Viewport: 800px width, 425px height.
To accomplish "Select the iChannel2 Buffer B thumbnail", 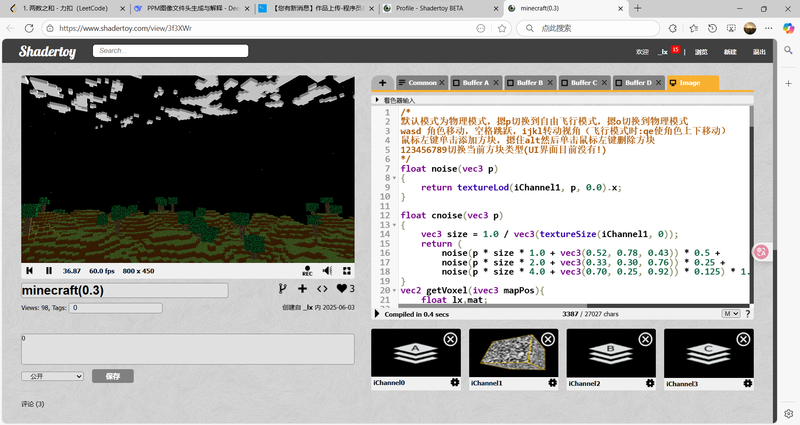I will coord(611,353).
